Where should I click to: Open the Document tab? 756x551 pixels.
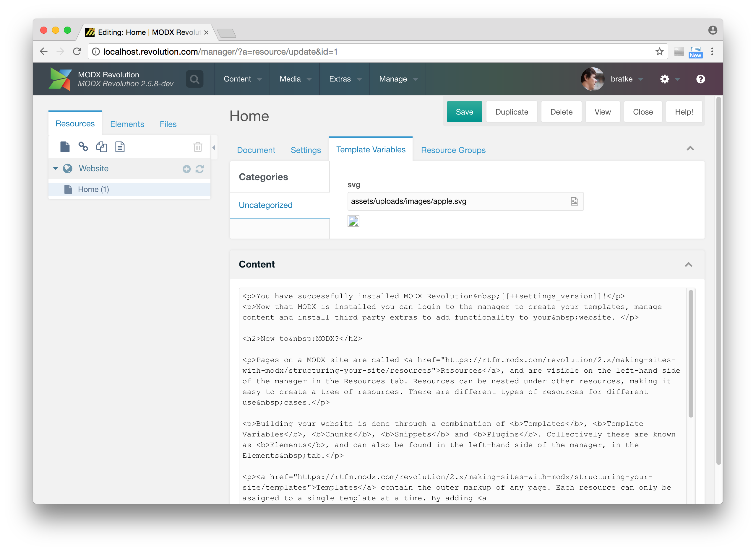pos(256,150)
